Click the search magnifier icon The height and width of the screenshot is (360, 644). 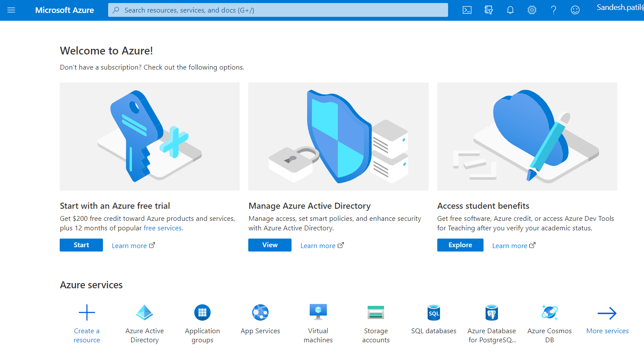(x=116, y=10)
